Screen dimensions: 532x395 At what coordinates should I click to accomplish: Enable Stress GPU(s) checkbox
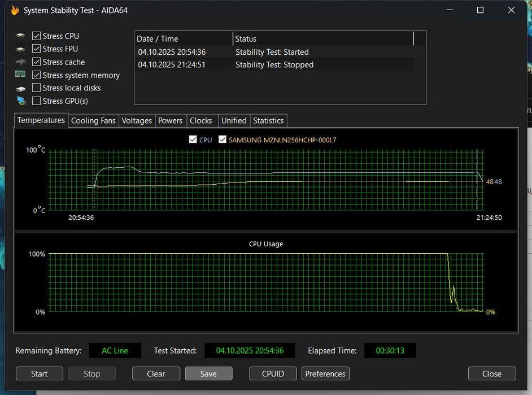click(36, 101)
